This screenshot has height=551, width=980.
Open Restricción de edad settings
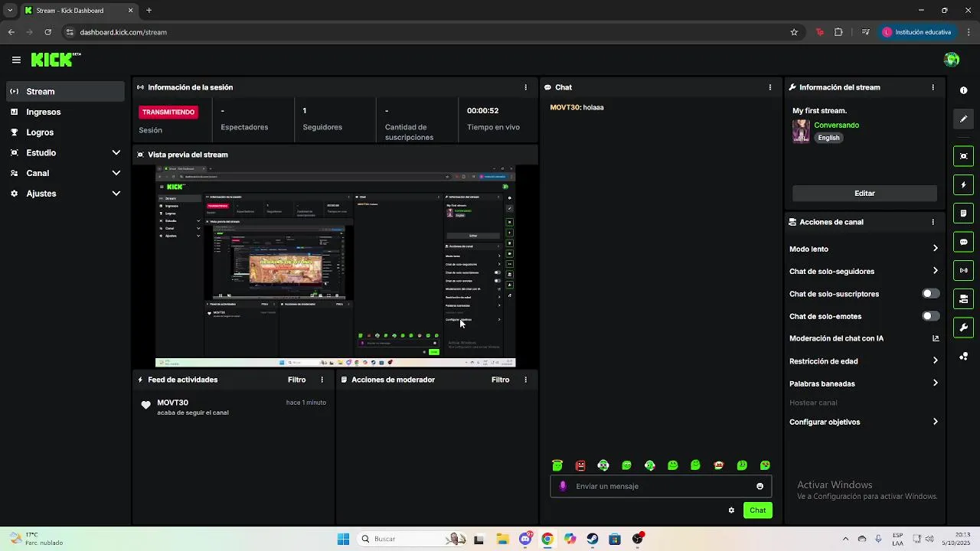click(x=864, y=361)
